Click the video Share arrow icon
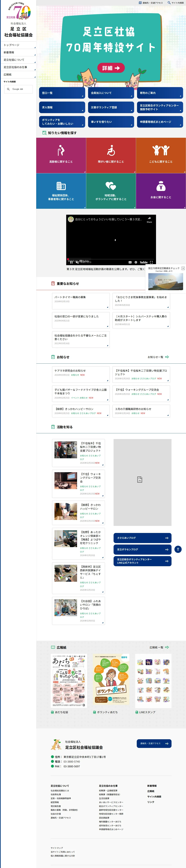The height and width of the screenshot is (868, 186). (149, 219)
